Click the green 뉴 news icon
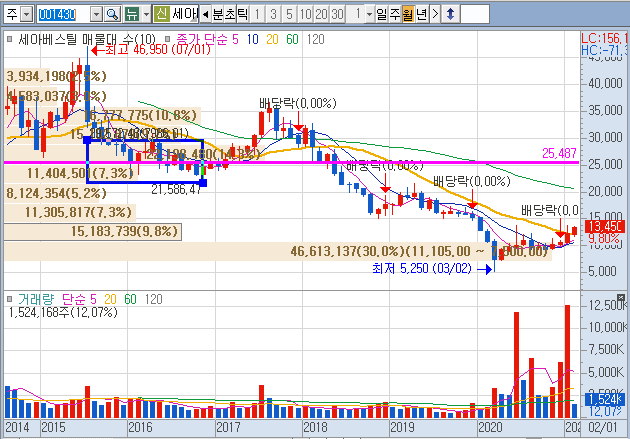Image resolution: width=630 pixels, height=439 pixels. (x=131, y=15)
